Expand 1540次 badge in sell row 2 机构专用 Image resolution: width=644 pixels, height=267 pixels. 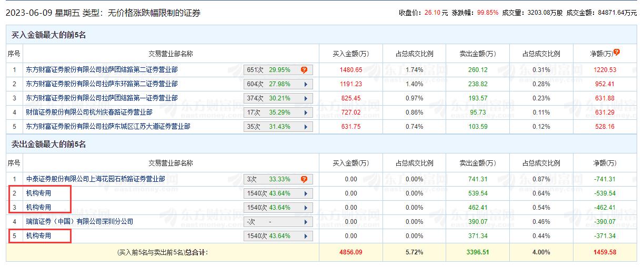point(305,193)
